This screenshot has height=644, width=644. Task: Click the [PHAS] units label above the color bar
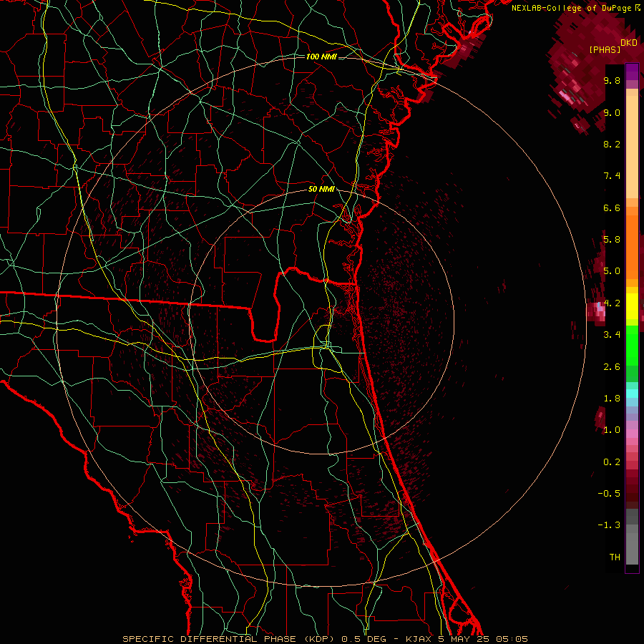[x=605, y=50]
